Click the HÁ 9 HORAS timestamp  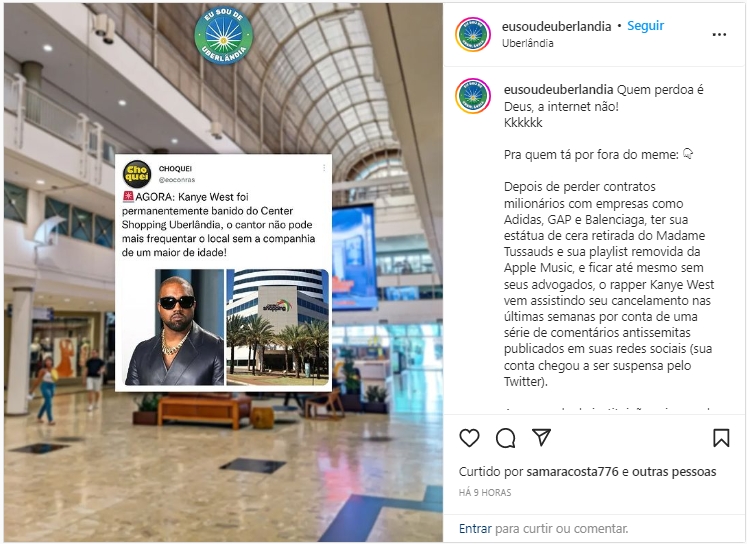coord(485,493)
